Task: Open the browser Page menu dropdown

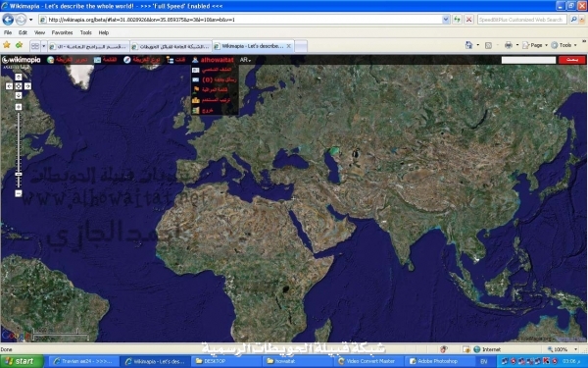Action: pos(535,45)
